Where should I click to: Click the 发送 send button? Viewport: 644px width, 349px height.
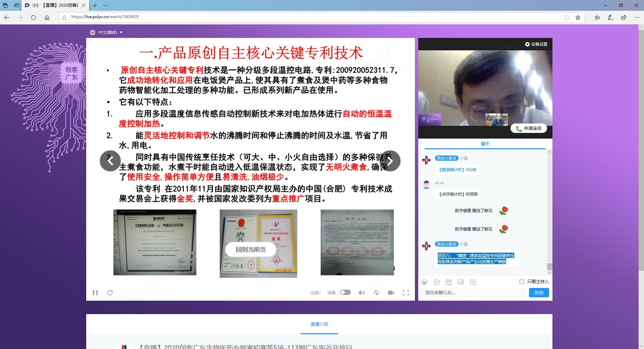coord(539,293)
